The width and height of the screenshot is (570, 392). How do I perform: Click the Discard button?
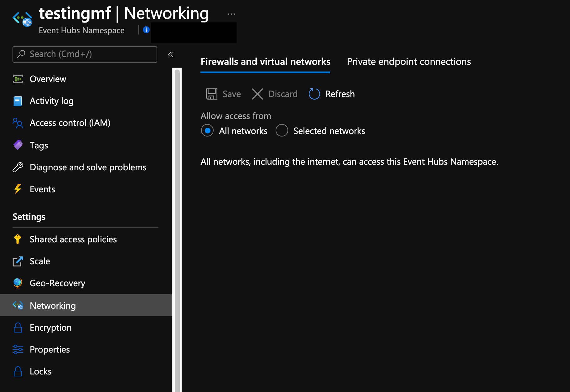point(274,94)
